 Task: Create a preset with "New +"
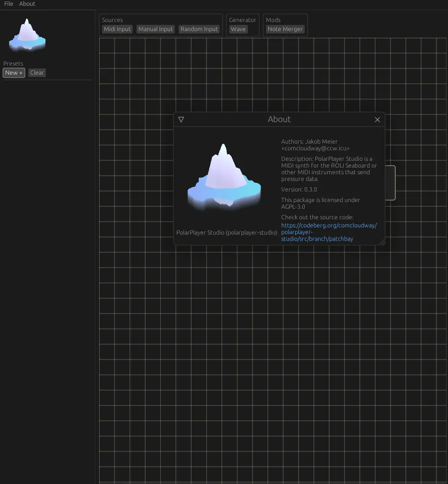coord(13,72)
